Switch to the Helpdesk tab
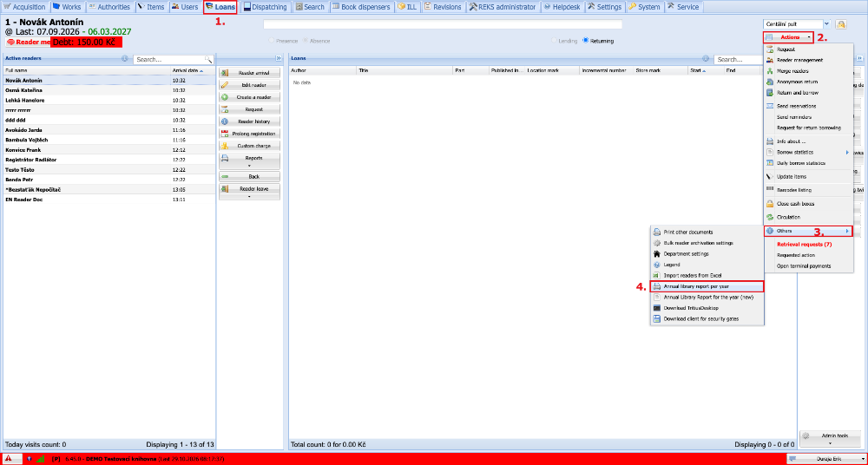868x465 pixels. [562, 7]
